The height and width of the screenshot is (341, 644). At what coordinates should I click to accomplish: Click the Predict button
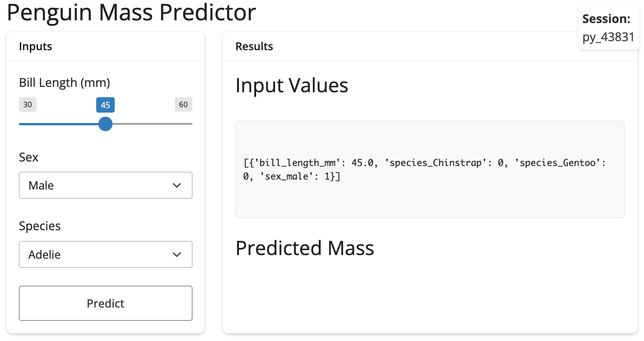[105, 303]
